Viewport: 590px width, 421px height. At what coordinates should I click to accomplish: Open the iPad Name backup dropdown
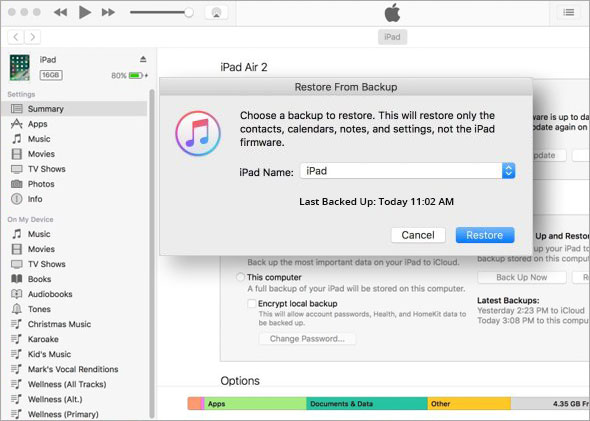(408, 171)
